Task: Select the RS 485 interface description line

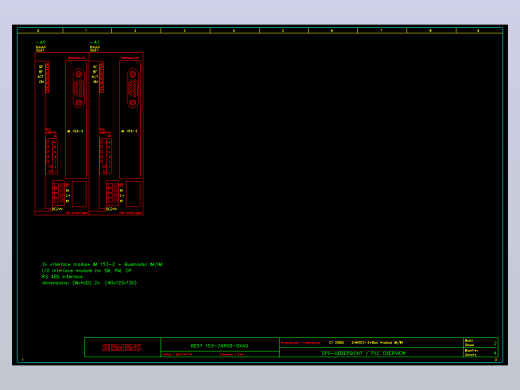Action: coord(62,277)
